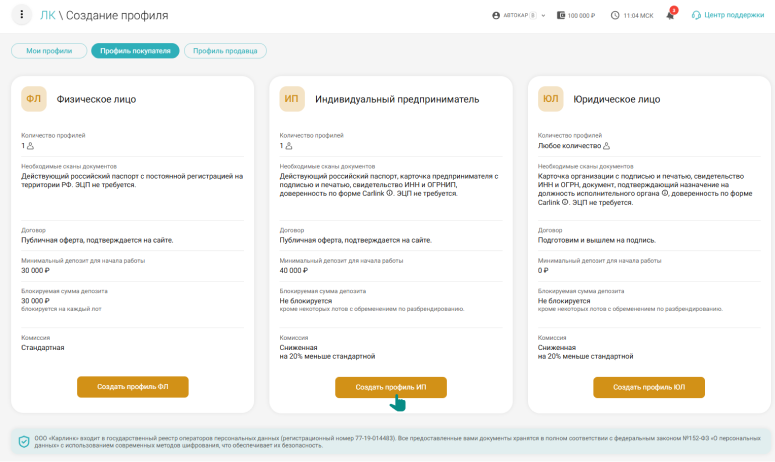This screenshot has width=775, height=462.
Task: Click the Создать профиль ИП button
Action: click(391, 387)
